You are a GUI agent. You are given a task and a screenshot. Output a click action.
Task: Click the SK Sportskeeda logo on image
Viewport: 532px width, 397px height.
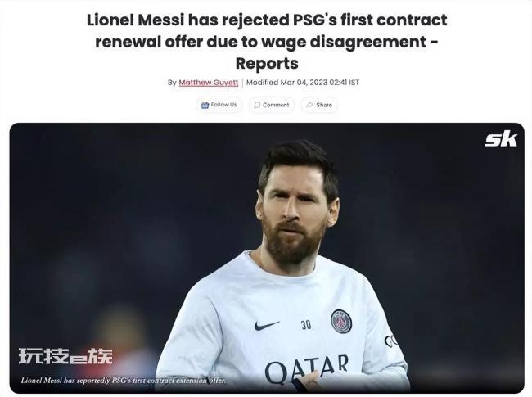pyautogui.click(x=501, y=140)
